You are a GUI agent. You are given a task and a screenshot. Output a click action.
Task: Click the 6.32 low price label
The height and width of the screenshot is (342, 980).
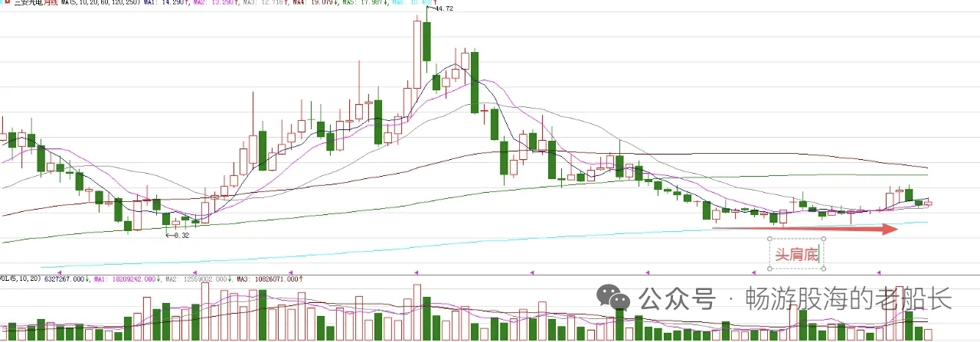coord(181,236)
